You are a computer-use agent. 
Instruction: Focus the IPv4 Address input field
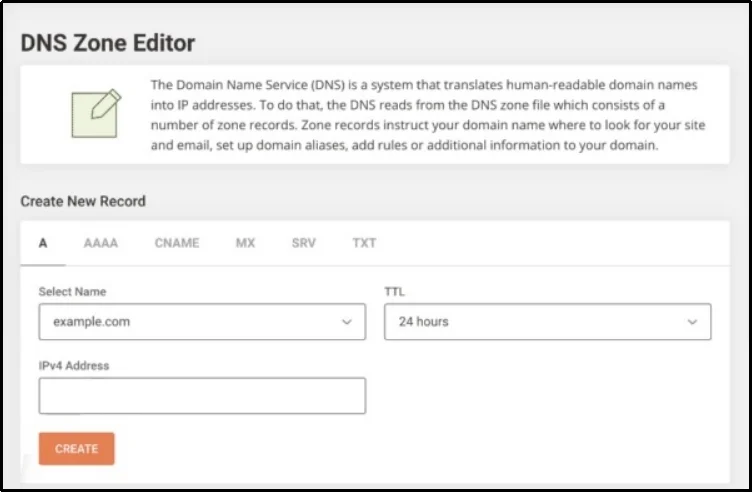point(202,396)
